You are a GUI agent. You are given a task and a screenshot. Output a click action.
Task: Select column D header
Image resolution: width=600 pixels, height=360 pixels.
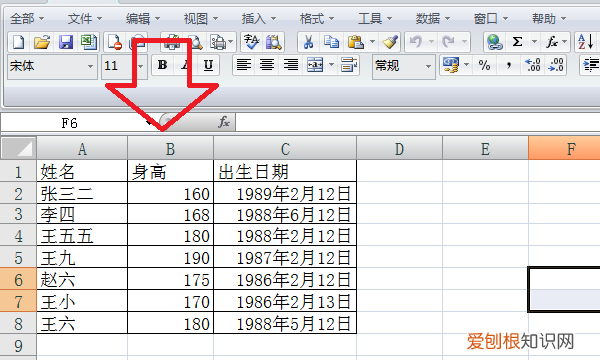(399, 148)
